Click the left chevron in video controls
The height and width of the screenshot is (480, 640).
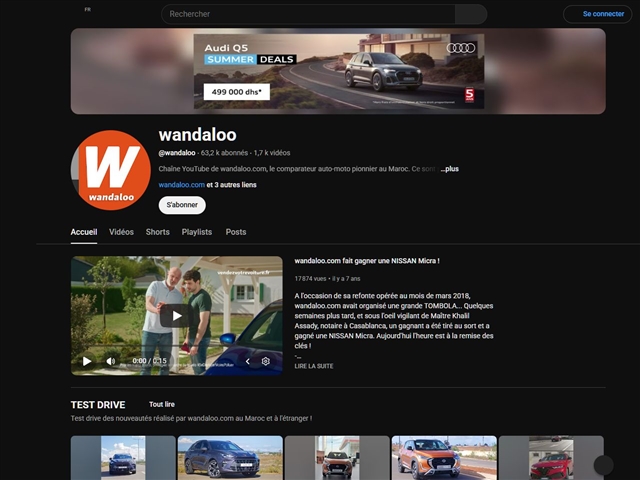tap(247, 361)
